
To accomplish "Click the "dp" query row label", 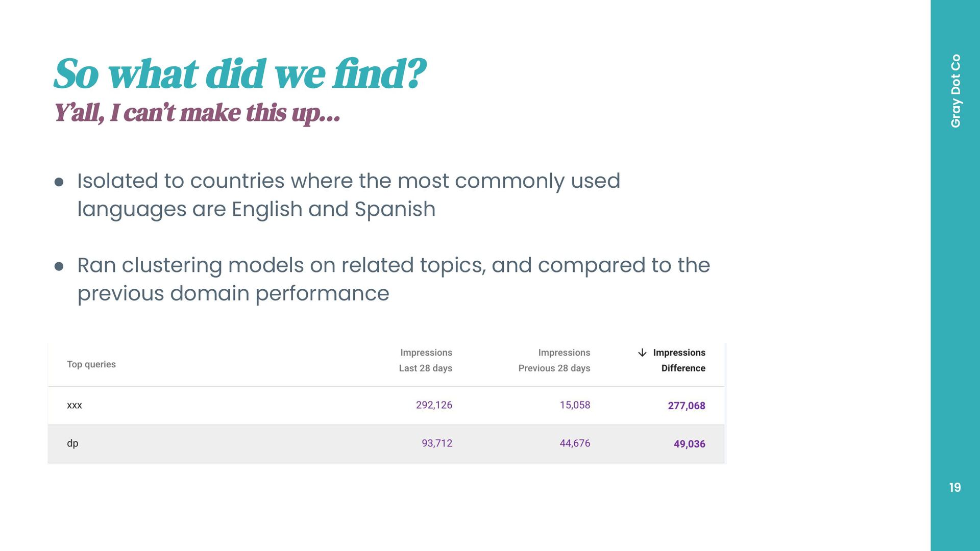I will pos(72,443).
